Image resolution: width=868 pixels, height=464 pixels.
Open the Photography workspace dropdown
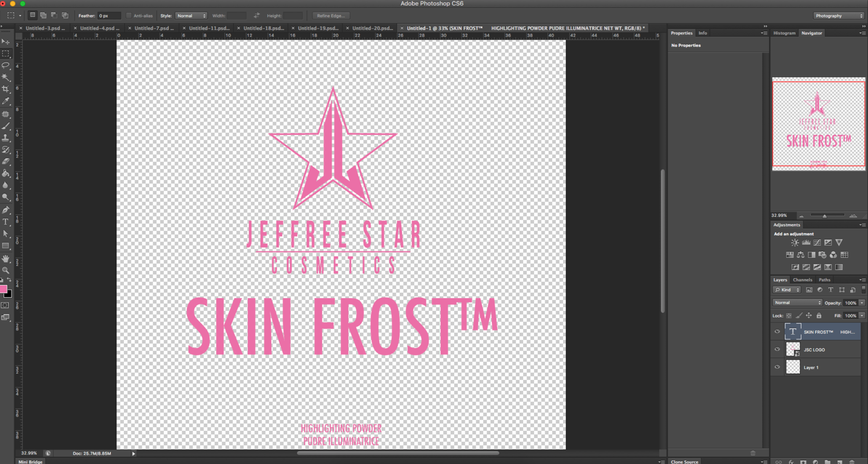point(838,16)
